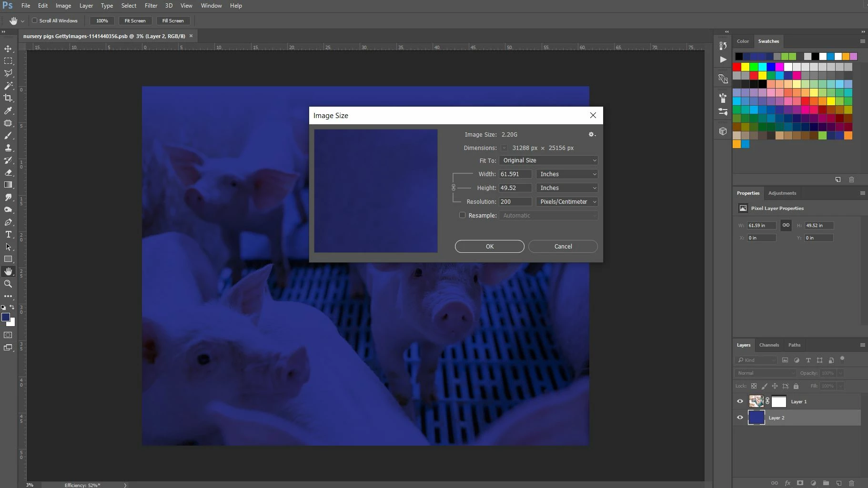Screen dimensions: 868x488
Task: Toggle the layer filter switch
Action: point(842,359)
